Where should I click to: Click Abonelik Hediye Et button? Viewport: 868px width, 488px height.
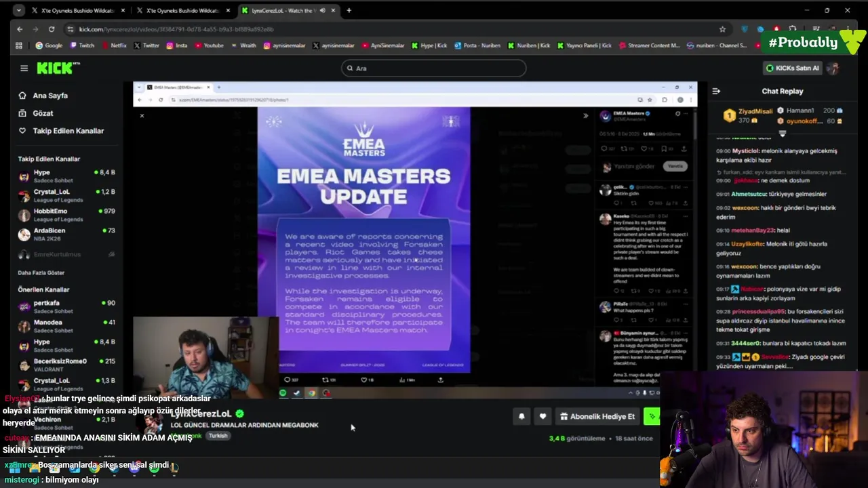click(x=597, y=416)
